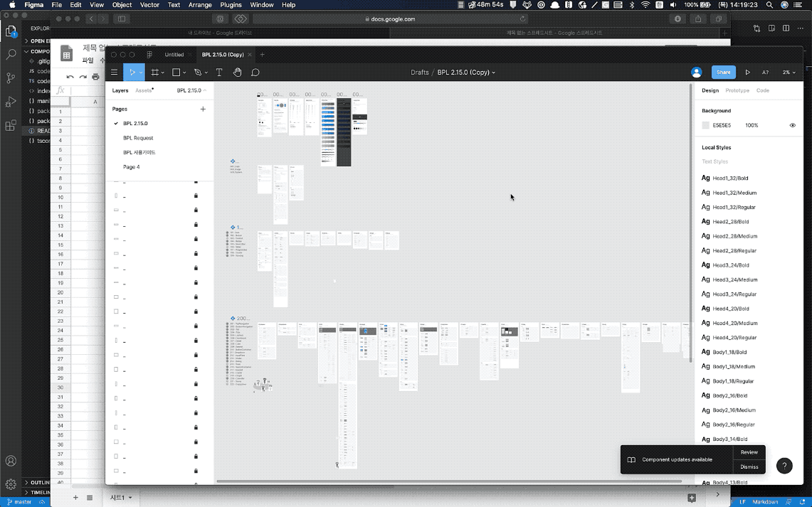Open VS Code Explorer activity icon
Screen dimensions: 812x507
pyautogui.click(x=11, y=32)
